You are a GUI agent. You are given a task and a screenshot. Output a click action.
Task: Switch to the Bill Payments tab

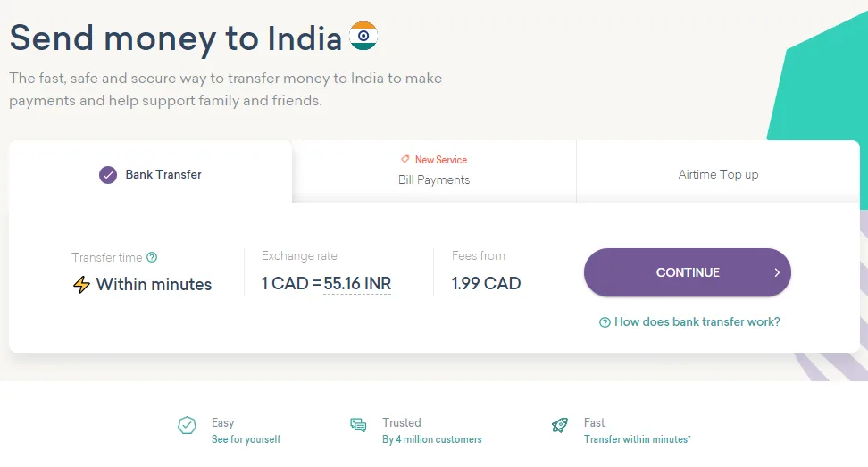point(434,179)
